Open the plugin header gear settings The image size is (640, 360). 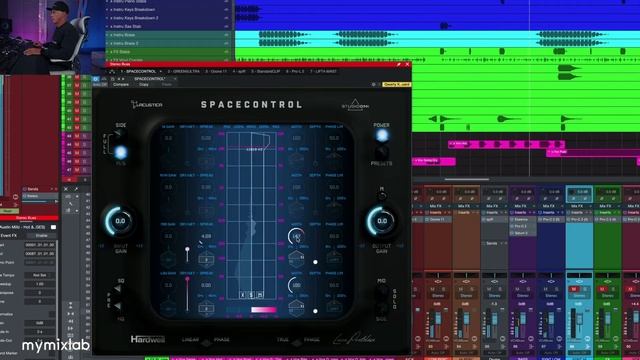pos(373,84)
